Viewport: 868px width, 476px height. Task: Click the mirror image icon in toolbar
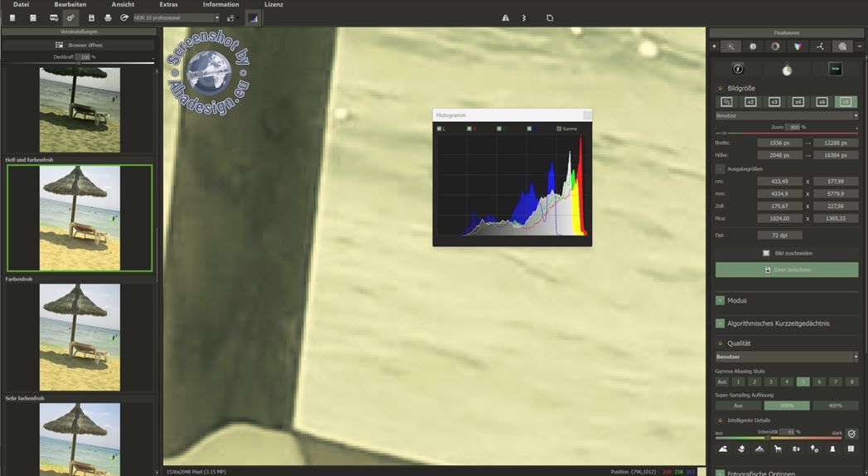click(506, 17)
